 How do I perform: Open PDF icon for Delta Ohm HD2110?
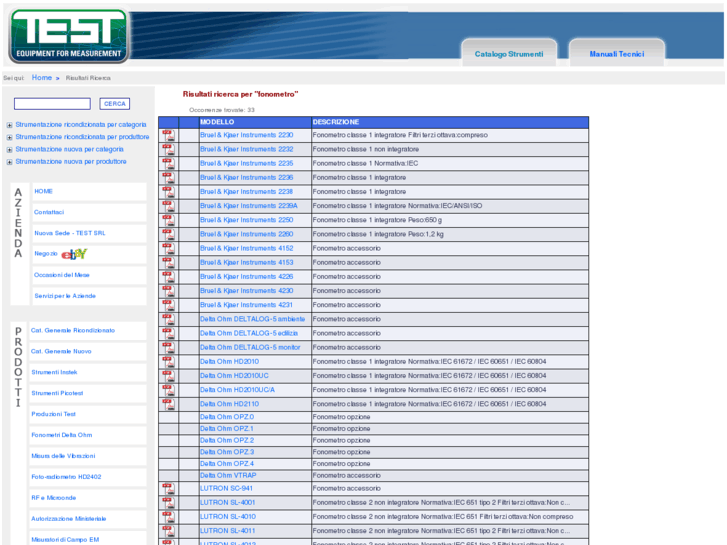coord(168,404)
